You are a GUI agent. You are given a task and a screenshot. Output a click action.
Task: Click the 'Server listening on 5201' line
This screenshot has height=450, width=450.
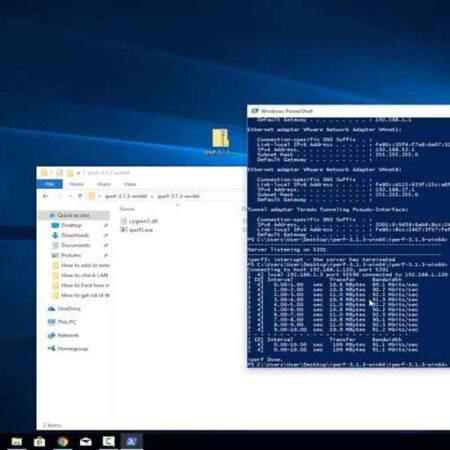287,250
